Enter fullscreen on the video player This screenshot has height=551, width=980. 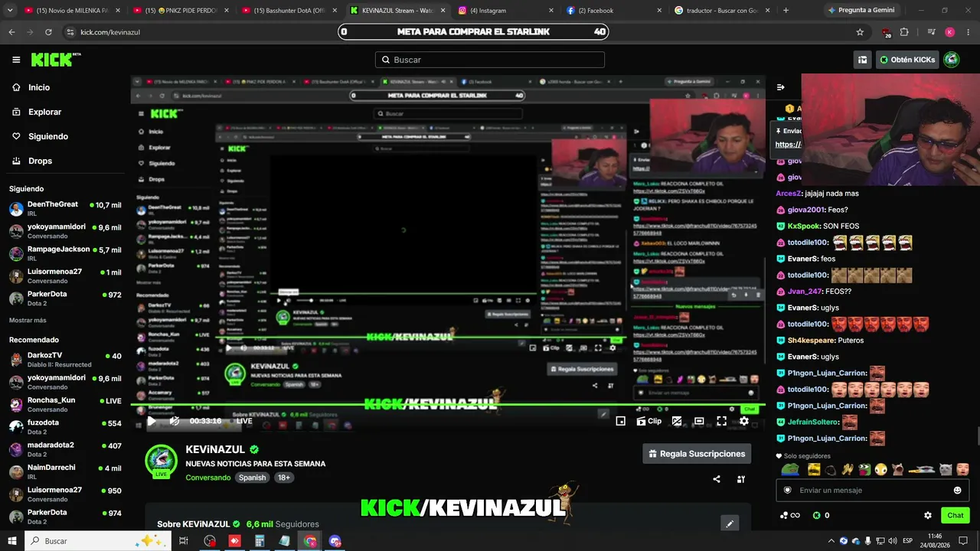click(x=721, y=421)
